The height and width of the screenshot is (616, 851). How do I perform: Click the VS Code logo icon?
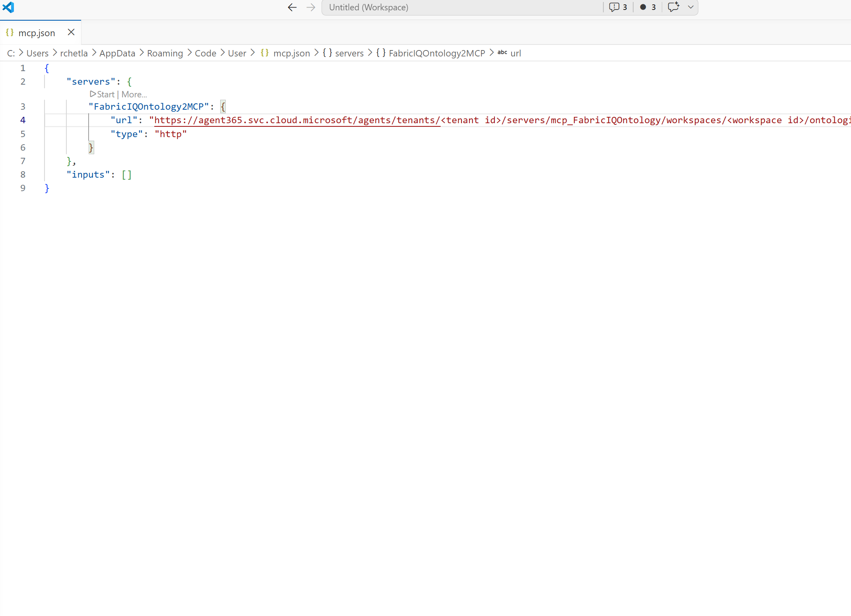tap(8, 7)
